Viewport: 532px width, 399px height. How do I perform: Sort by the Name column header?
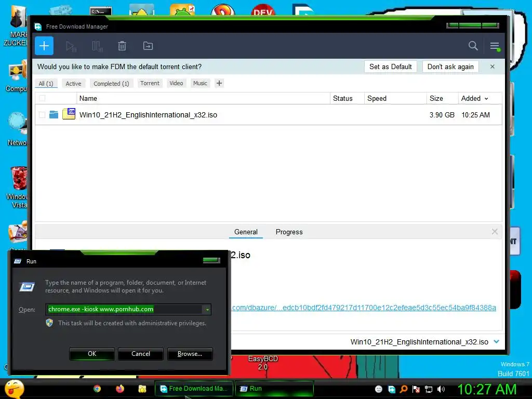tap(203, 98)
